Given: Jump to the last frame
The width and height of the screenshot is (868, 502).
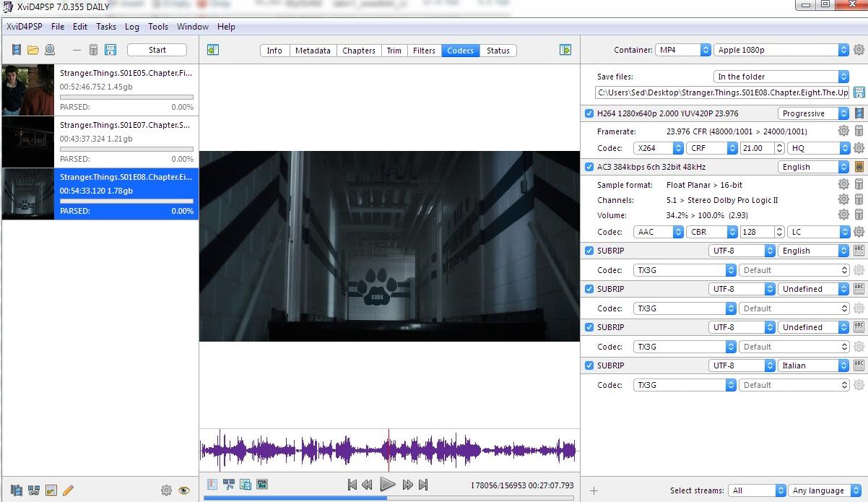Looking at the screenshot, I should point(423,485).
